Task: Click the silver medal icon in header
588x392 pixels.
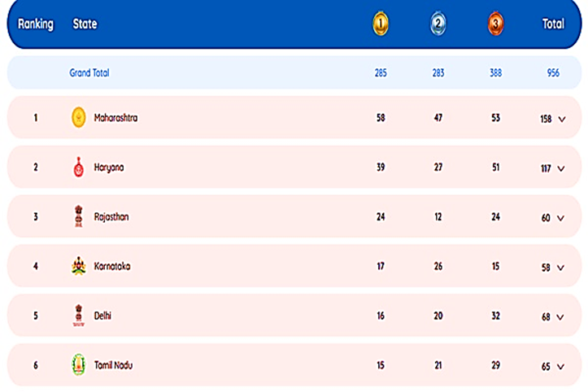Action: tap(438, 24)
